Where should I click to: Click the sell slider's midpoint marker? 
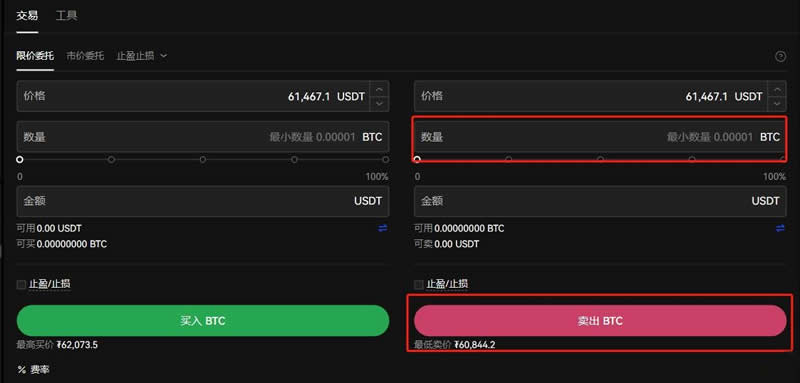601,160
